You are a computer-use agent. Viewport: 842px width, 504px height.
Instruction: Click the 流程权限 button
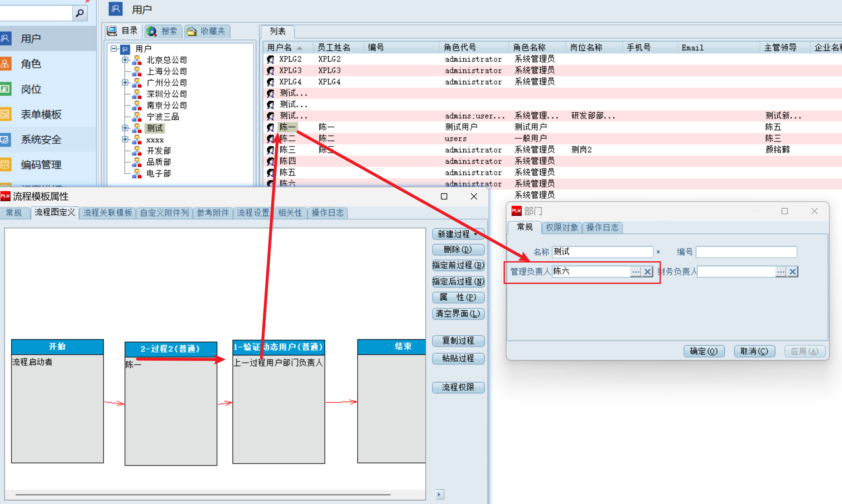[458, 387]
